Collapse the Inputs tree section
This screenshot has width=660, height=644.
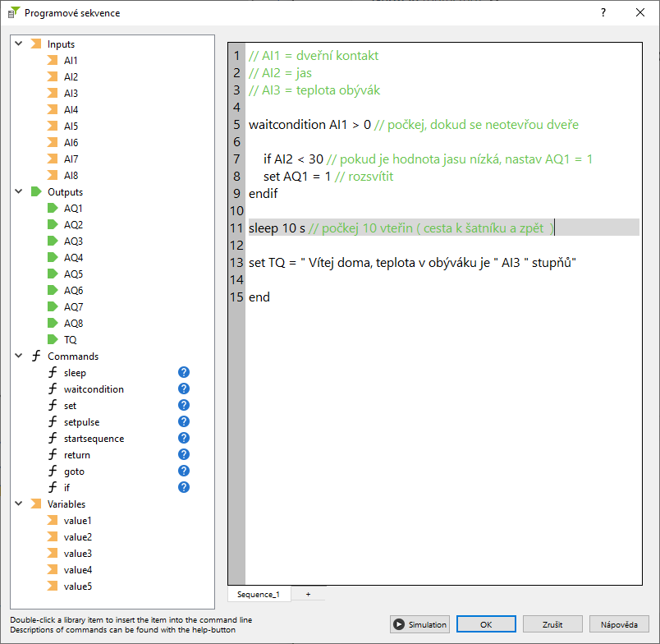18,44
